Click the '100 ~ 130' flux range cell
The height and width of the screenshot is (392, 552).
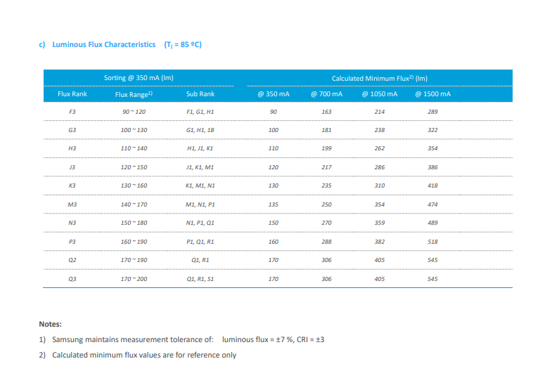click(134, 131)
